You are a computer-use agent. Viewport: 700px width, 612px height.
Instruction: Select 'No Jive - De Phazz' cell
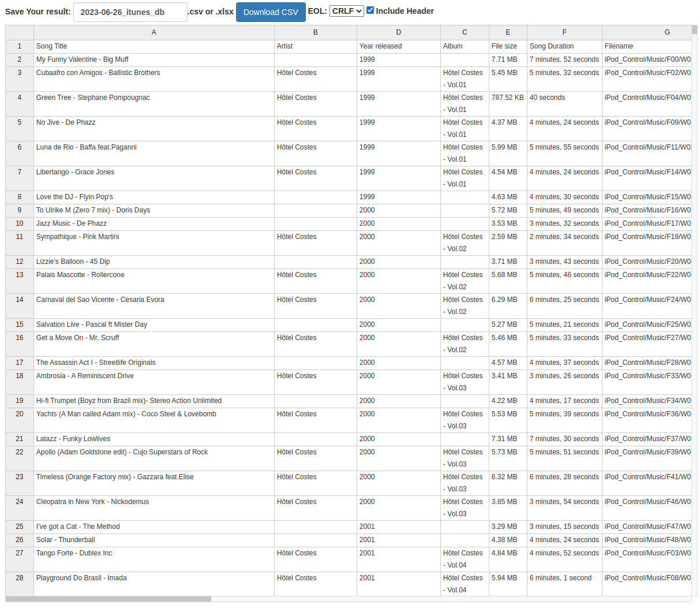pos(154,129)
